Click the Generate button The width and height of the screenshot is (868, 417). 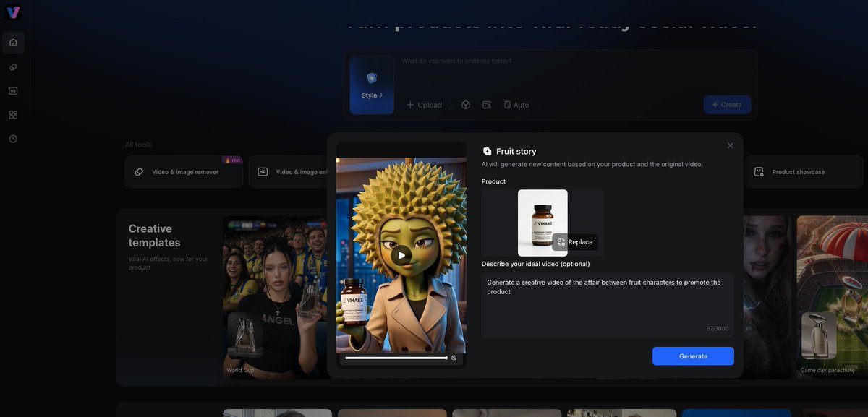(x=693, y=356)
